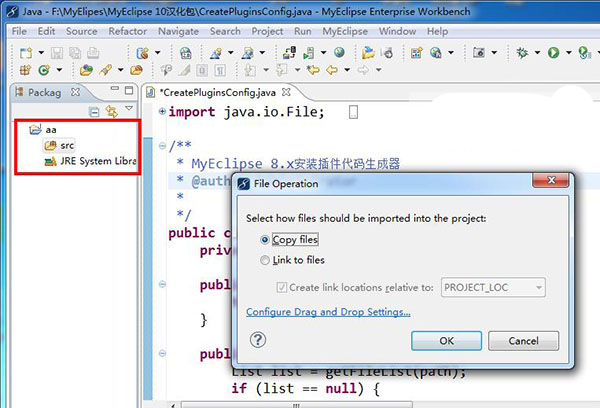600x408 pixels.
Task: Click the Last Edit Location arrow icon
Action: (x=313, y=70)
